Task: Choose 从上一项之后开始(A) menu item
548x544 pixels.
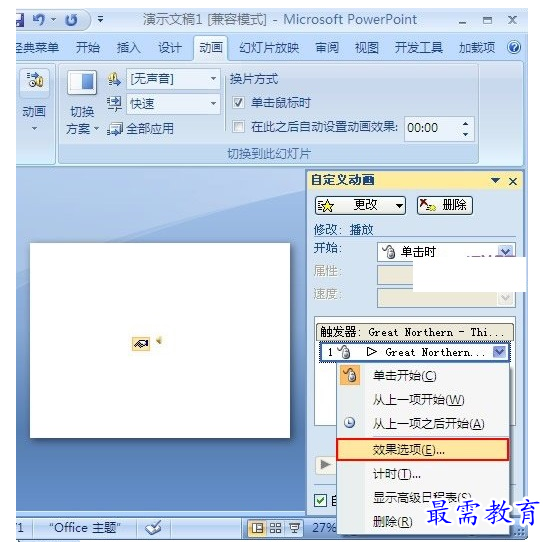Action: pos(423,424)
